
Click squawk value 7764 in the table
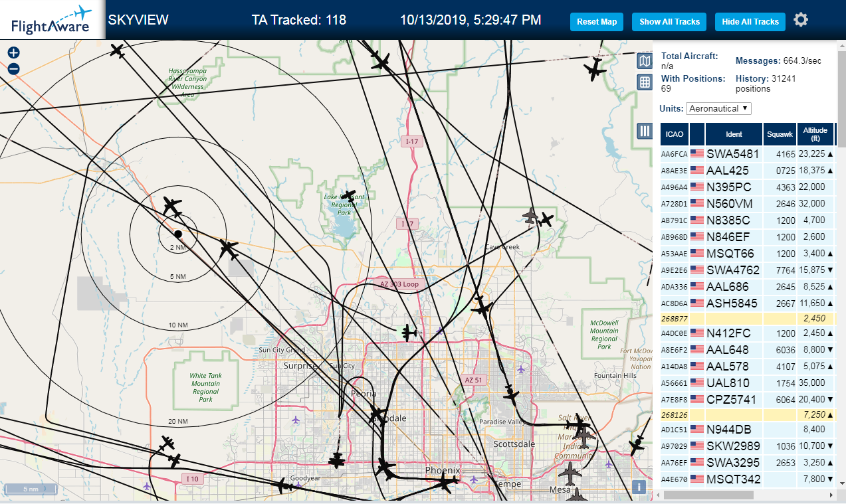coord(786,270)
